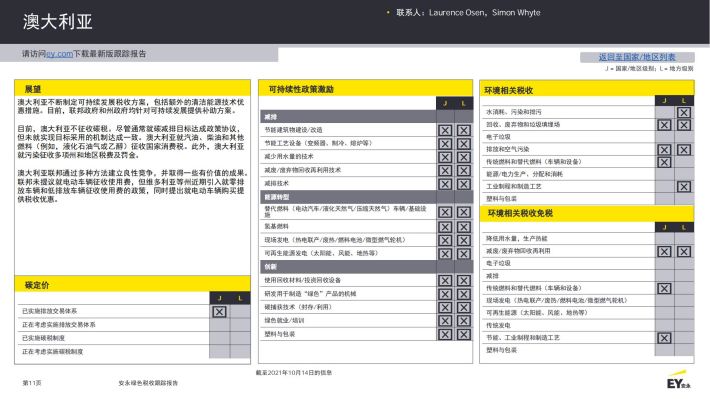The image size is (710, 399).
Task: Select the 展望 section header
Action: (132, 89)
